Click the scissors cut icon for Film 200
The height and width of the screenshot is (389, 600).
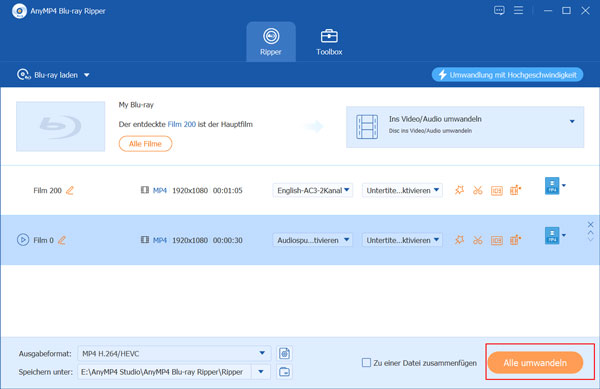tap(477, 190)
